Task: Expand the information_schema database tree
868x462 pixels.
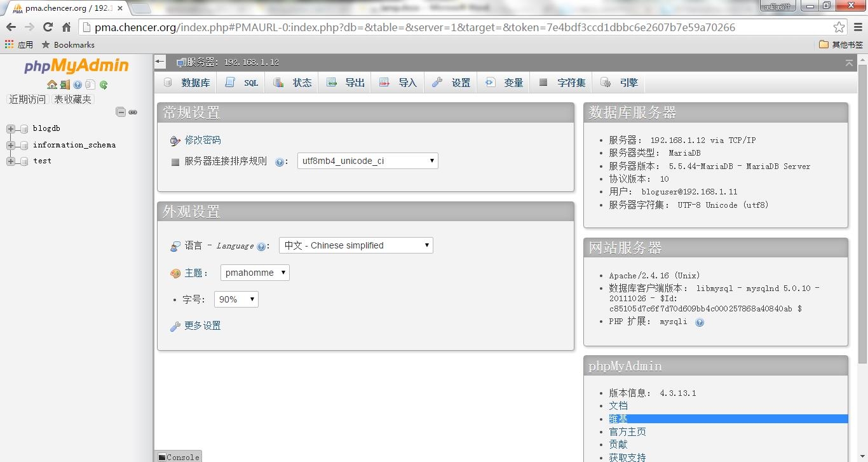Action: pyautogui.click(x=11, y=145)
